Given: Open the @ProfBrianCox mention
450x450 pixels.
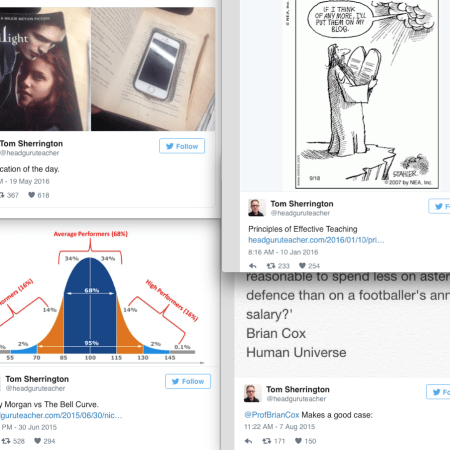Looking at the screenshot, I should [x=272, y=415].
